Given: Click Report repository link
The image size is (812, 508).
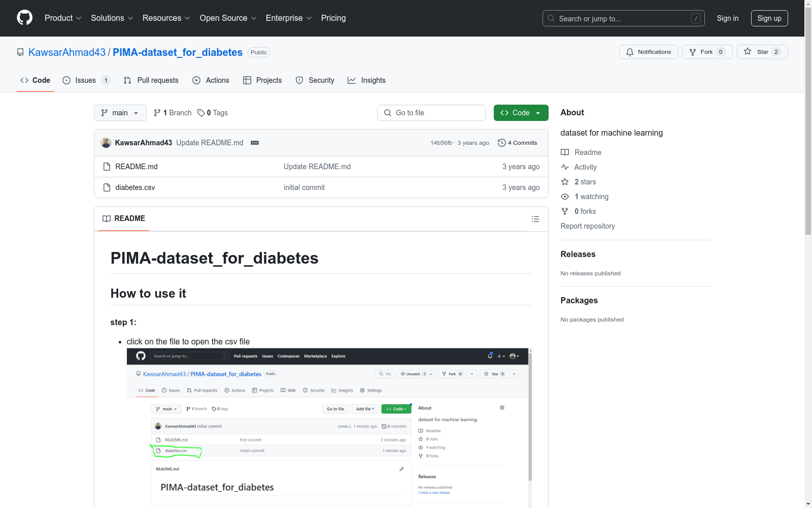Looking at the screenshot, I should click(x=588, y=226).
